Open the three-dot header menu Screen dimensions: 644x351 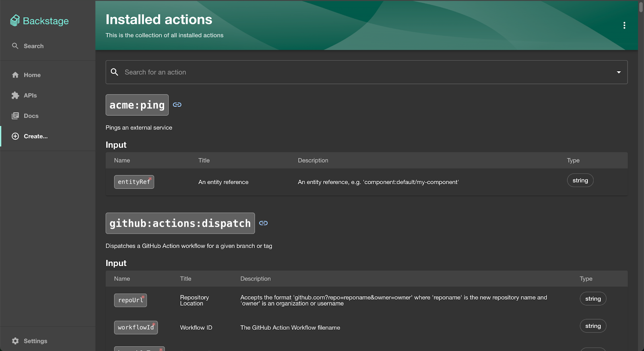point(624,25)
